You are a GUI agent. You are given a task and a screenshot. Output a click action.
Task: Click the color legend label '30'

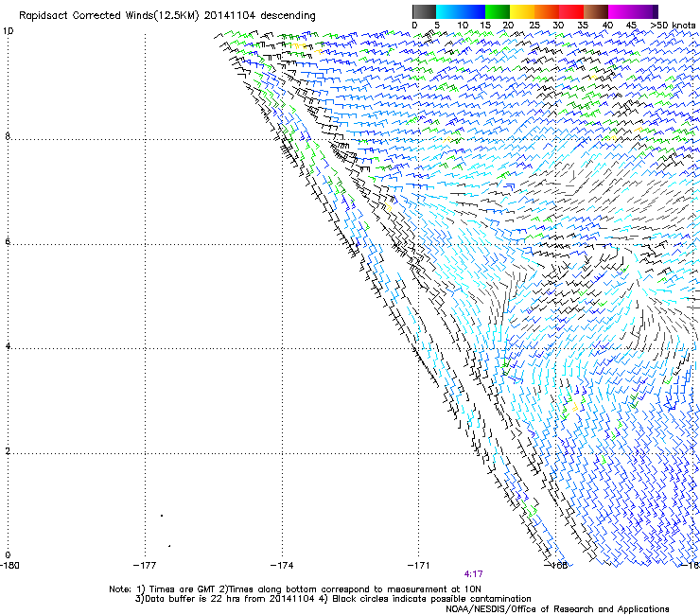click(x=558, y=26)
